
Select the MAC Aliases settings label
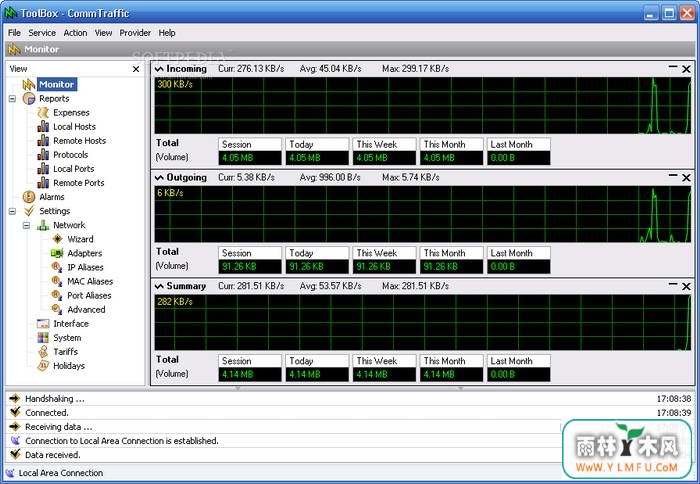point(90,281)
